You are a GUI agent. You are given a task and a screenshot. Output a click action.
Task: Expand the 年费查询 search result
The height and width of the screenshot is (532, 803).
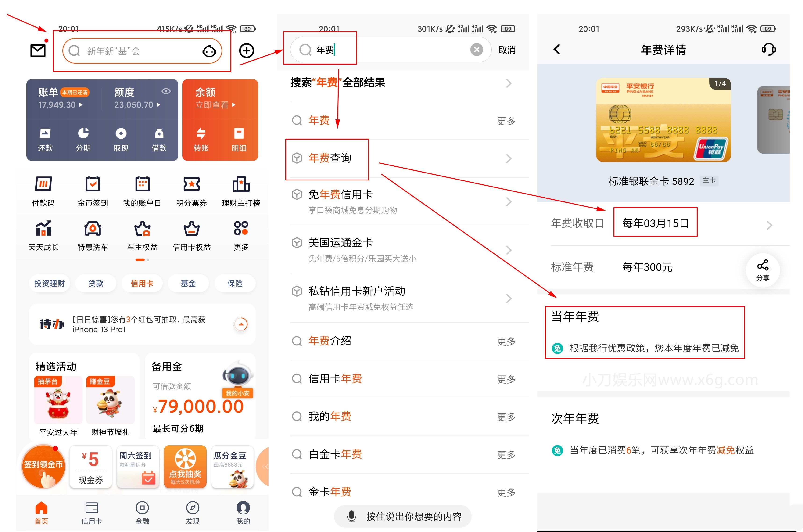tap(509, 158)
